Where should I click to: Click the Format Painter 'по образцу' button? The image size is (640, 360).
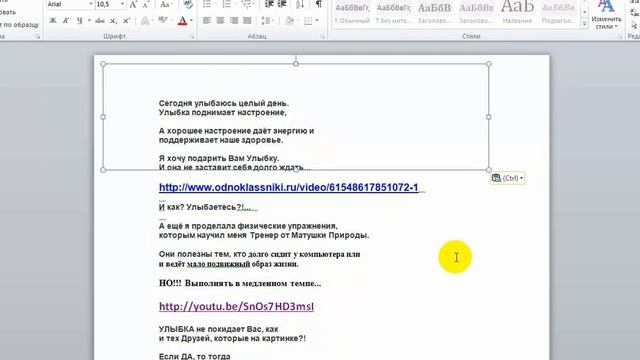(x=19, y=24)
